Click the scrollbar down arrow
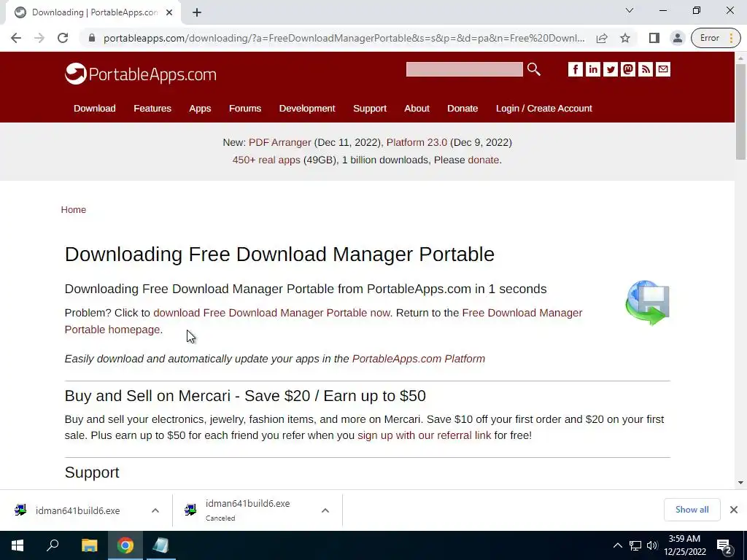Screen dimensions: 747x560 point(740,483)
